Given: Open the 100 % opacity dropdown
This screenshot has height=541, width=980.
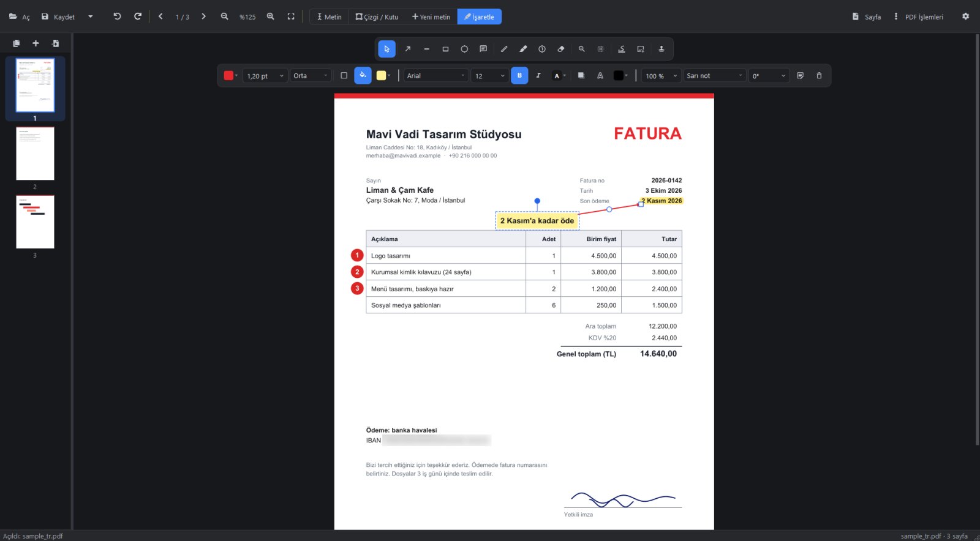Looking at the screenshot, I should click(661, 76).
